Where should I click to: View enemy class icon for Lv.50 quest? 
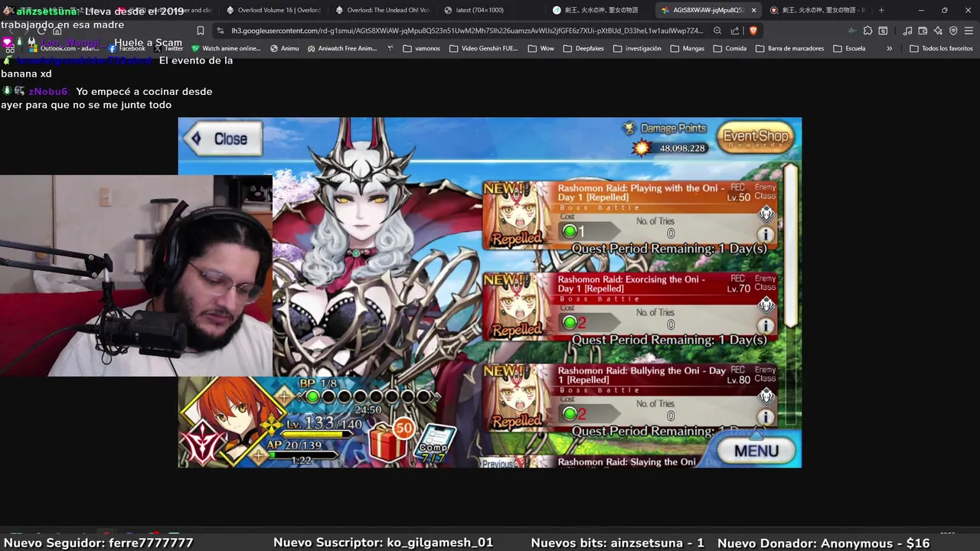point(766,214)
